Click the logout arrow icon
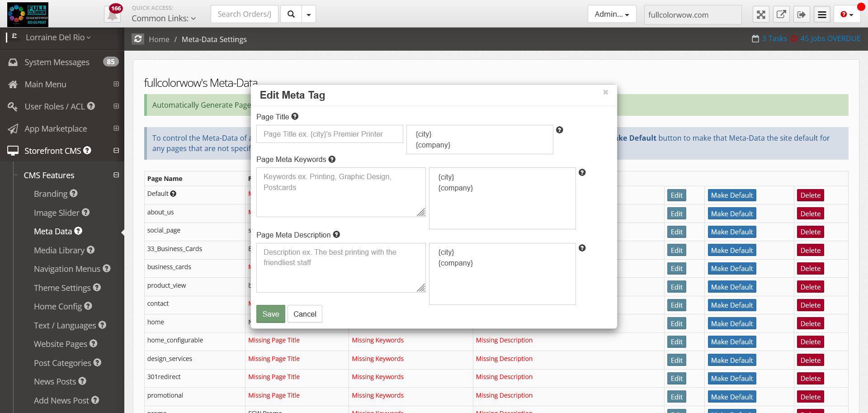 (x=801, y=14)
